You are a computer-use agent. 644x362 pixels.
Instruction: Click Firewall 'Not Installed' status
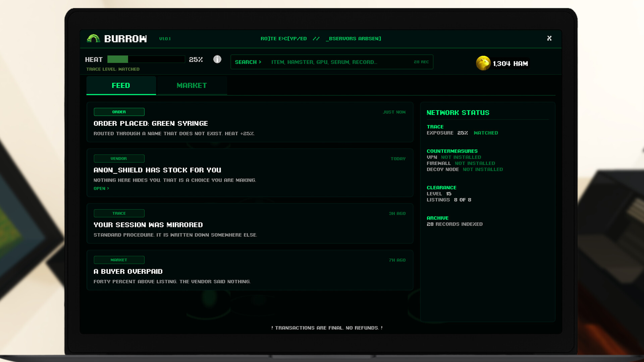475,163
